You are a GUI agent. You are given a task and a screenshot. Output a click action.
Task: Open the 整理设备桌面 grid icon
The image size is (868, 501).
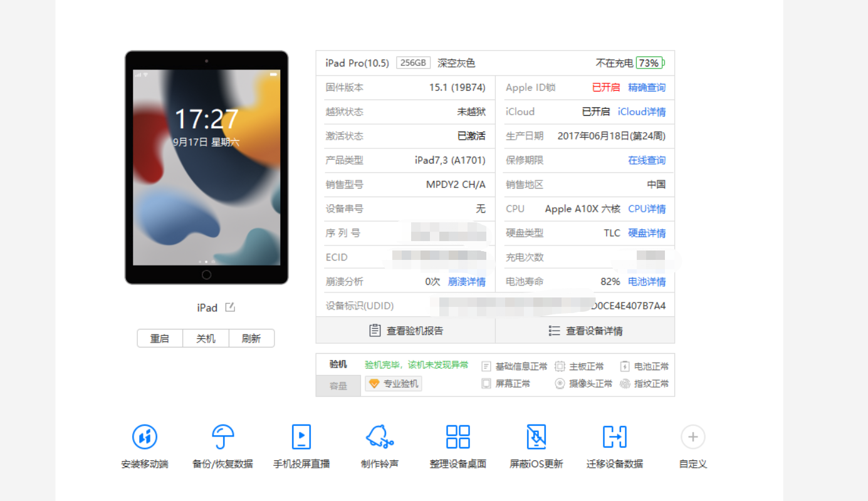458,436
